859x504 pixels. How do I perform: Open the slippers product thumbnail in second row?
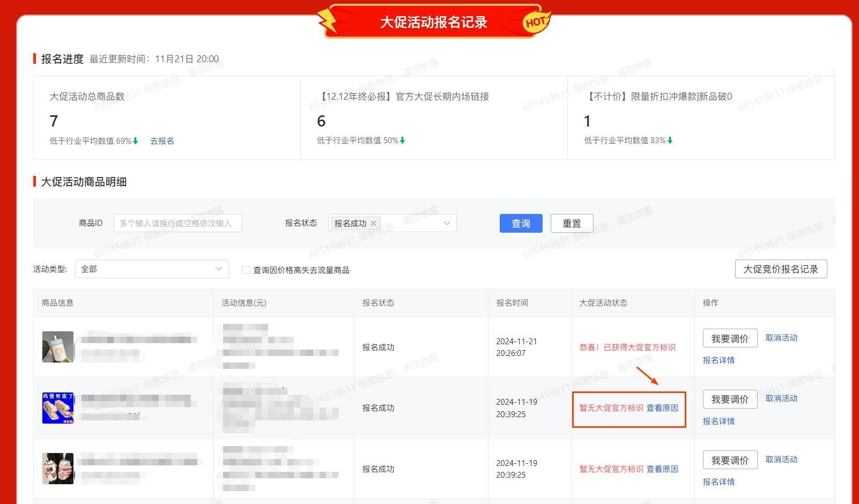[x=58, y=408]
